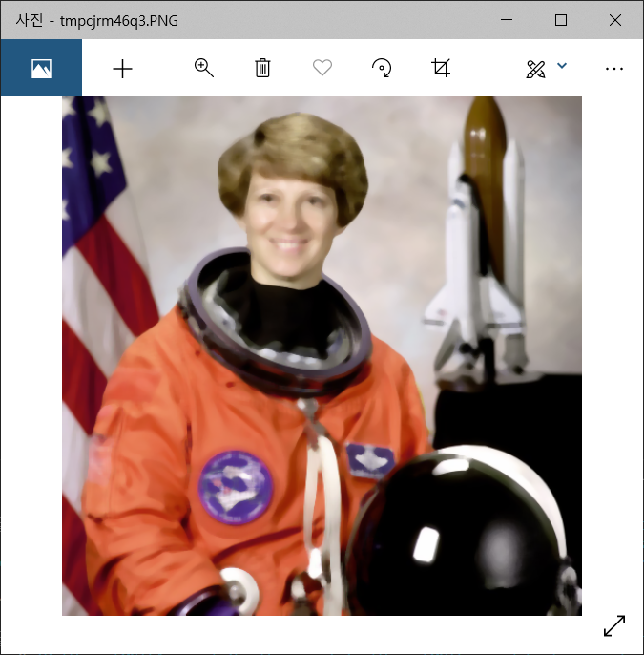Open the three-dot more options menu

tap(614, 69)
